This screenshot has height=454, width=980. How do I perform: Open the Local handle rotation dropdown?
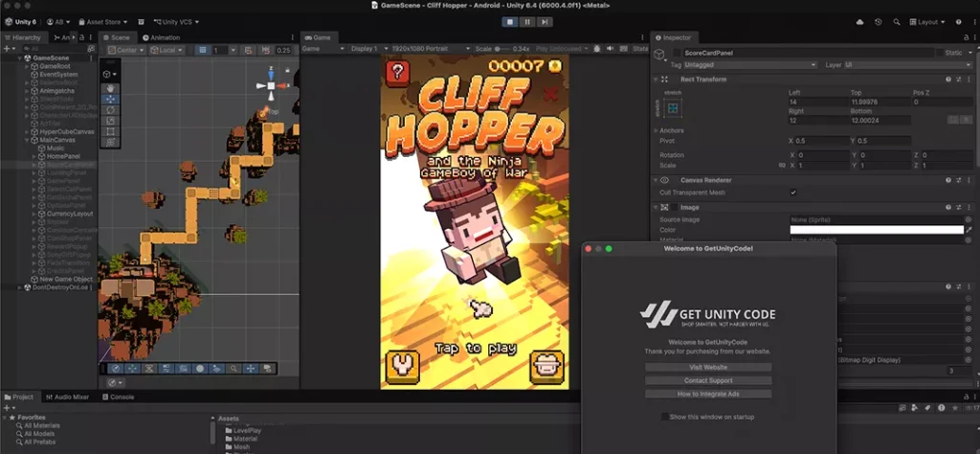coord(167,50)
